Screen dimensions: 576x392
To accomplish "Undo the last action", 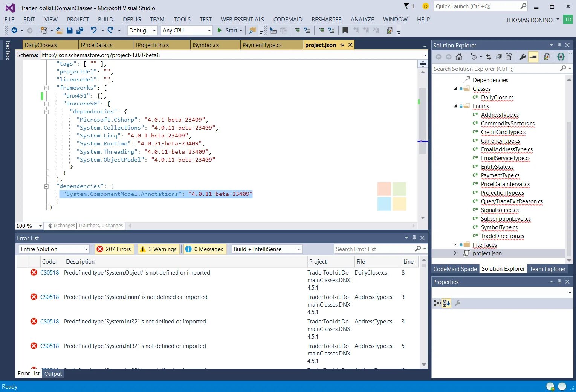I will tap(94, 31).
